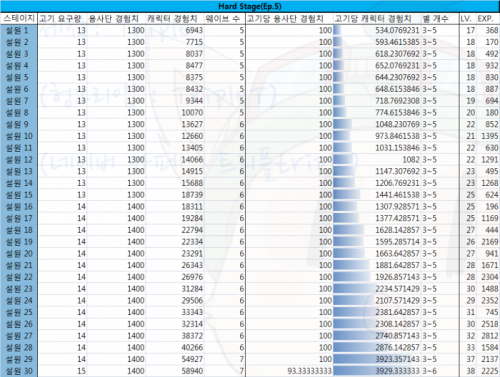This screenshot has height=377, width=500.
Task: Select the cell containing 58940
Action: point(175,371)
